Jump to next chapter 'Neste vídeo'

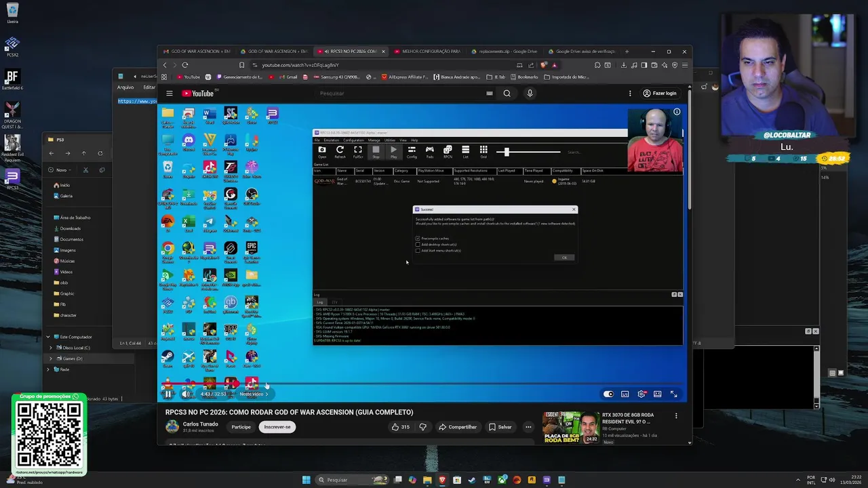click(253, 394)
